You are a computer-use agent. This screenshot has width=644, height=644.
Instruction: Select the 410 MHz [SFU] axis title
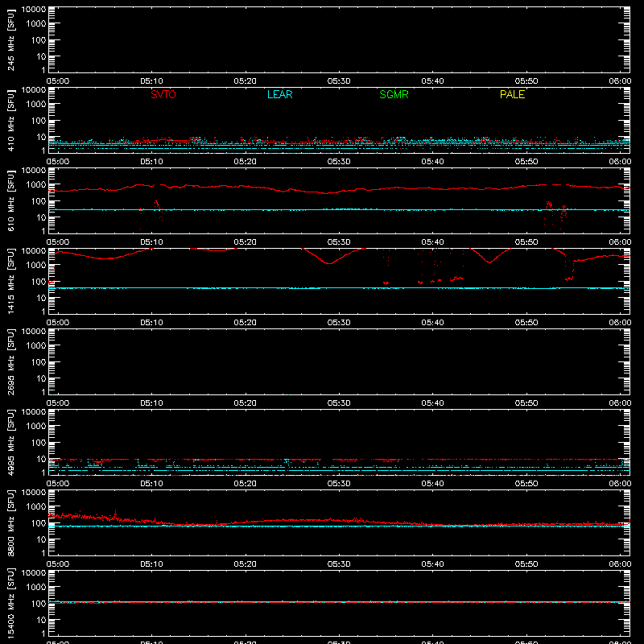point(10,120)
